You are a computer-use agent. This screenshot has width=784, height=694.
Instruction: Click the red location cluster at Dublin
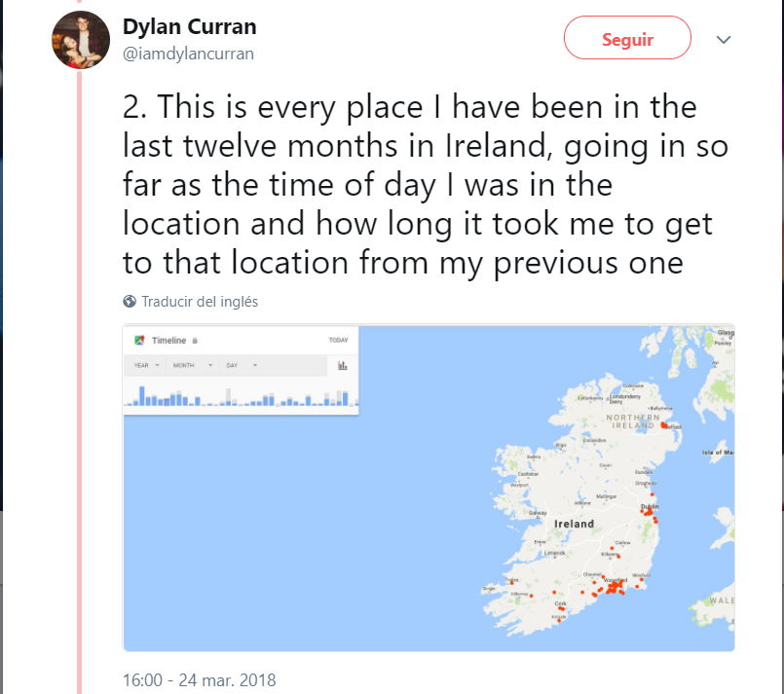click(649, 511)
